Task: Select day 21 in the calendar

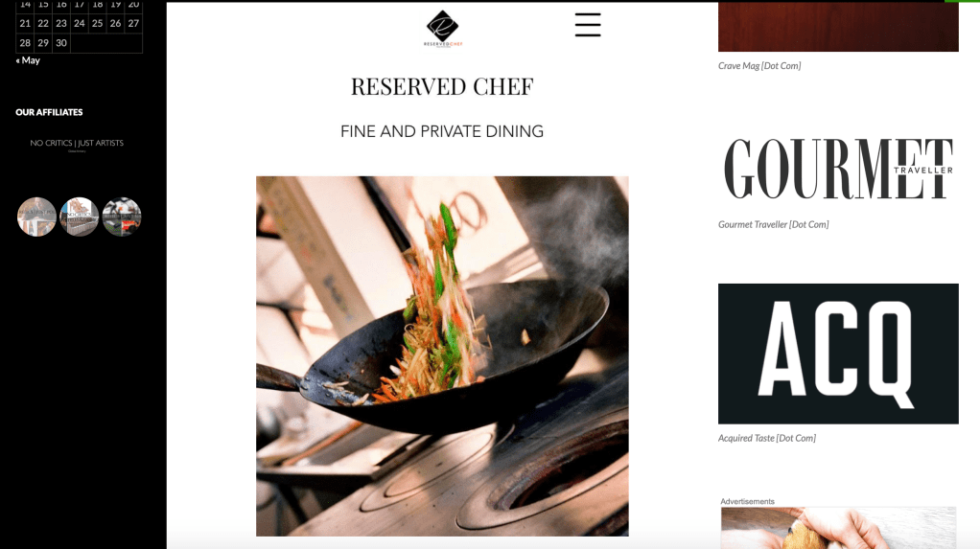Action: point(25,23)
